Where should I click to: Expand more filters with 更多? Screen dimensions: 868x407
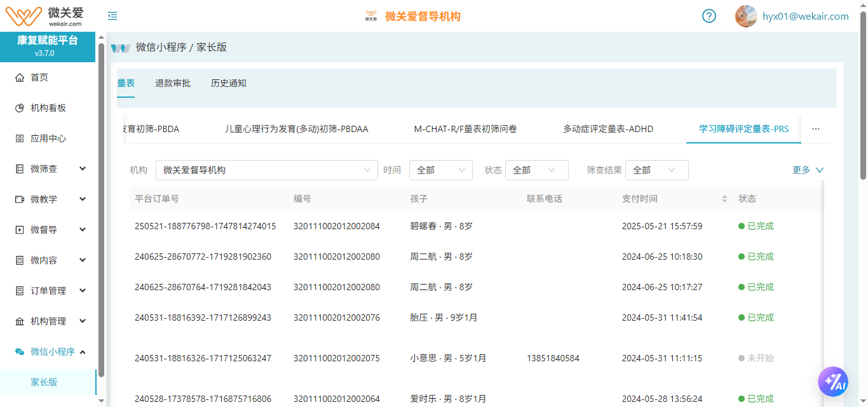(x=808, y=170)
